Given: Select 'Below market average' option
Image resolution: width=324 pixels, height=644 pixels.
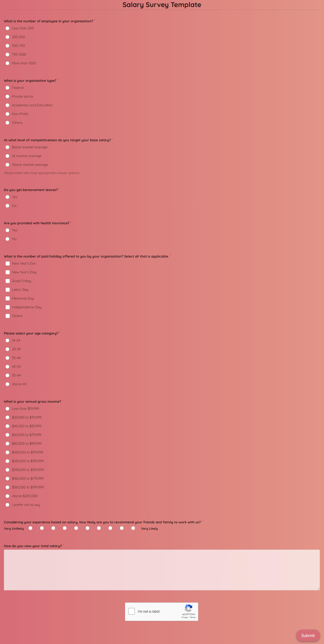Looking at the screenshot, I should (8, 147).
